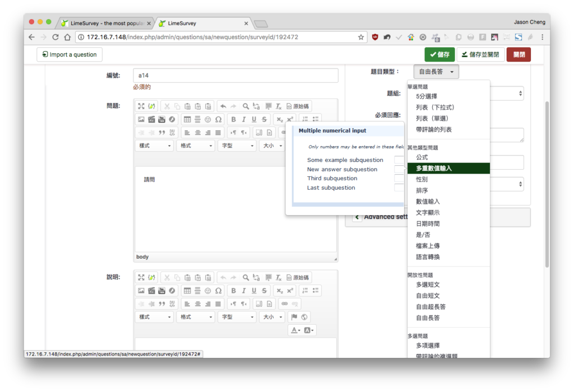574x392 pixels.
Task: Insert block quote in the 問題 editor
Action: 162,133
